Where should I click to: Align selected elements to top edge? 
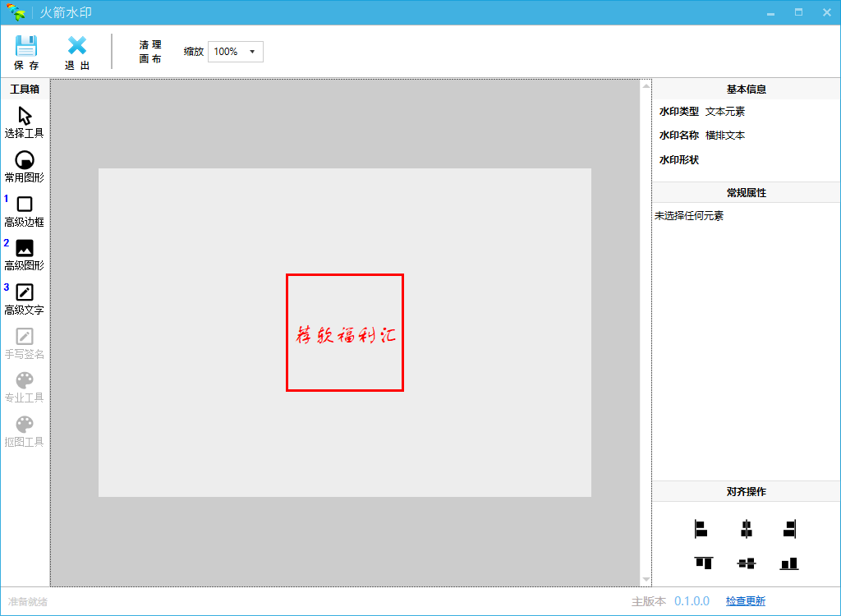pyautogui.click(x=703, y=563)
